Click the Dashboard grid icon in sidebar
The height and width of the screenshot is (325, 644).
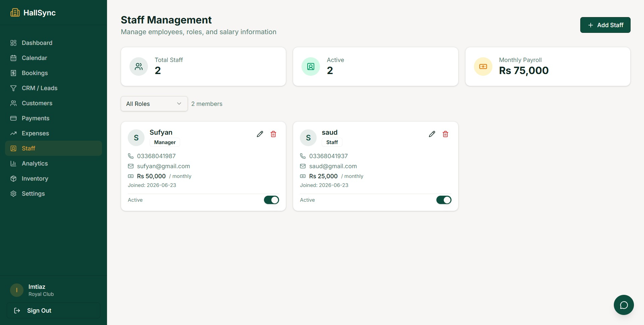click(x=13, y=43)
